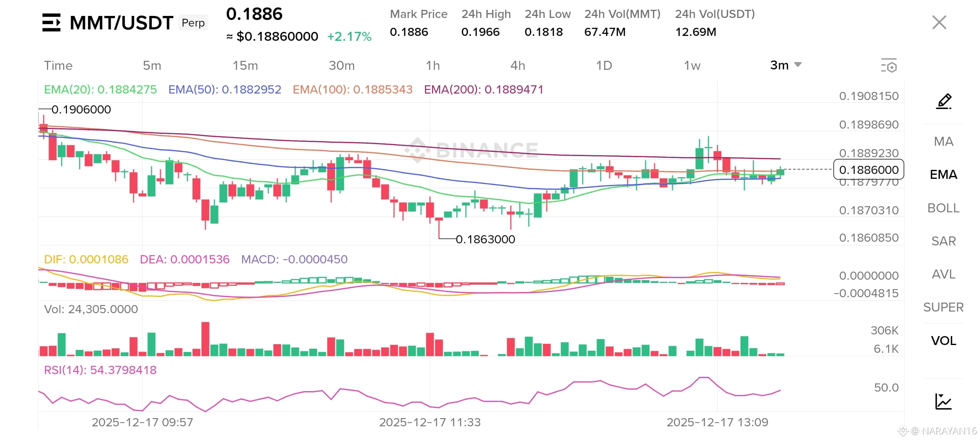
Task: Click the MACD: -0.0000450 label
Action: point(294,259)
